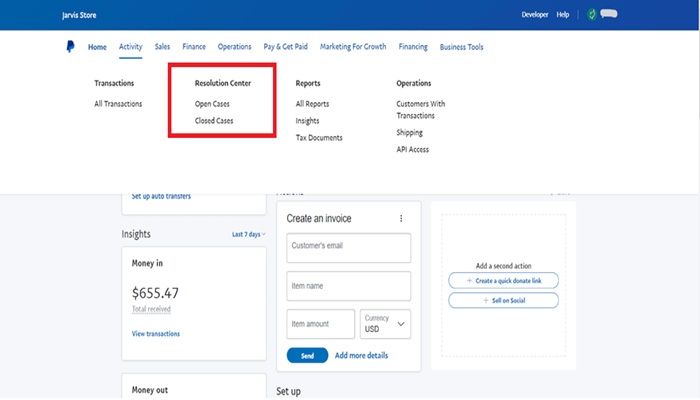Click the profile avatar icon in header
700x400 pixels.
592,15
